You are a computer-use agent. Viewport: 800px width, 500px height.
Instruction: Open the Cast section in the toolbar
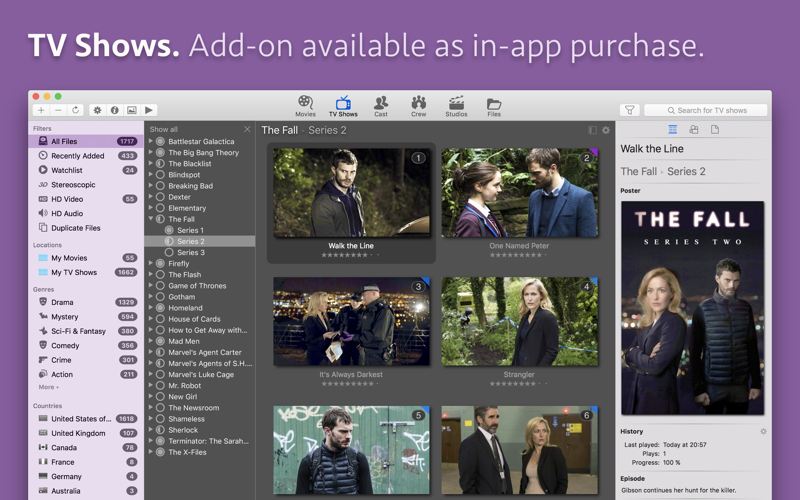tap(381, 106)
